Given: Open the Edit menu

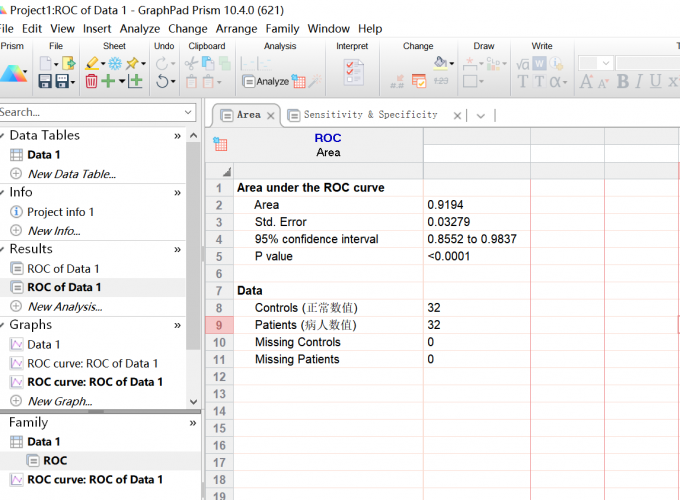Looking at the screenshot, I should coord(32,29).
